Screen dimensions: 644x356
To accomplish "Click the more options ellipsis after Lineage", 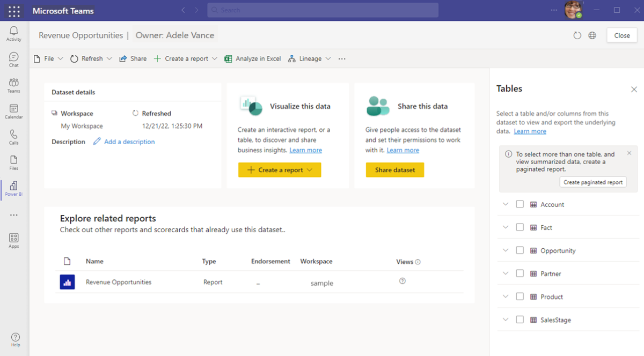I will pos(342,59).
